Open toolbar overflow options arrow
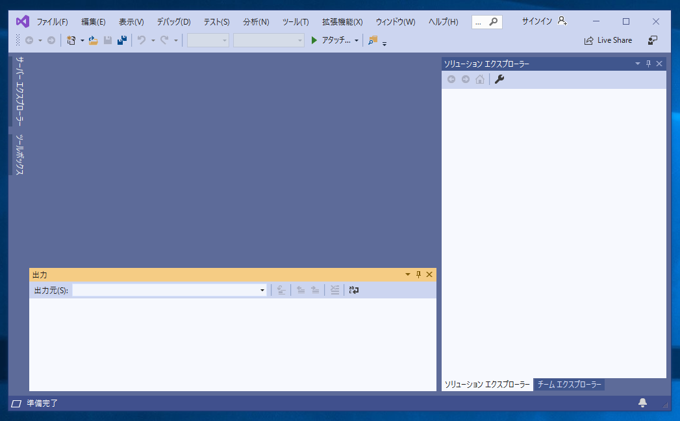 (384, 43)
